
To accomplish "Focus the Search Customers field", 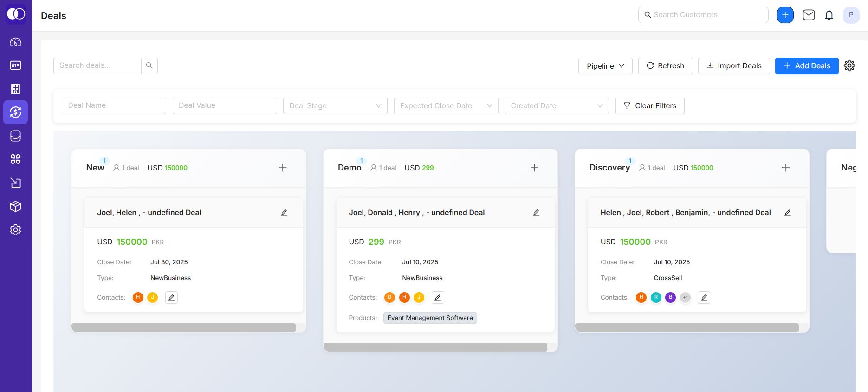I will pos(703,15).
